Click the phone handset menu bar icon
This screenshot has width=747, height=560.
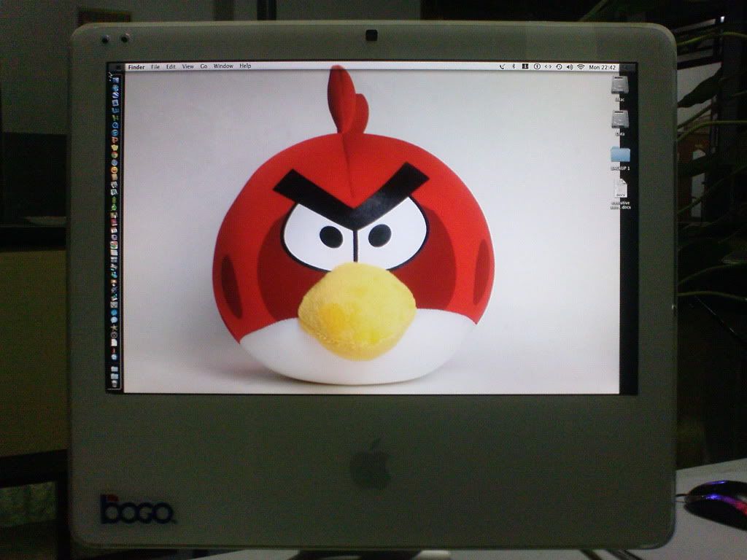pos(502,67)
